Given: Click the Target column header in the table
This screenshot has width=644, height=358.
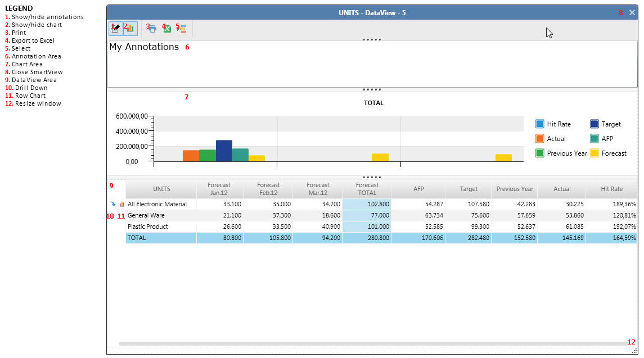Looking at the screenshot, I should 468,189.
